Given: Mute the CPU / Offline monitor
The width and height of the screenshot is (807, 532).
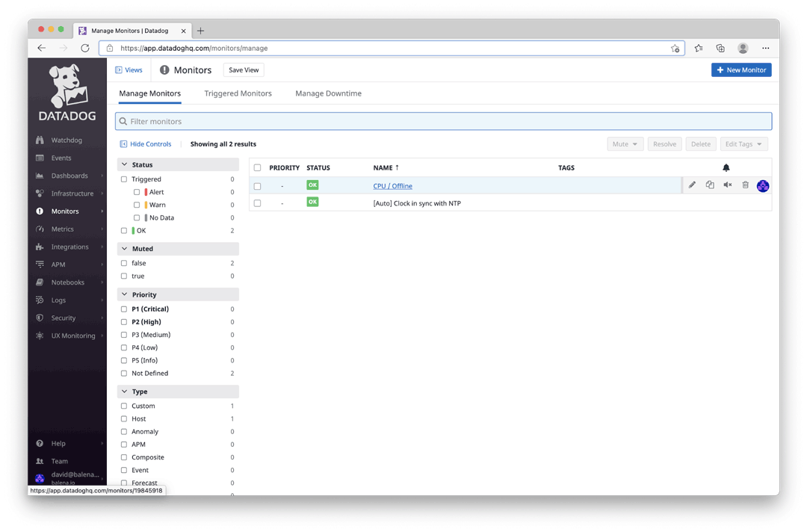Looking at the screenshot, I should click(727, 185).
